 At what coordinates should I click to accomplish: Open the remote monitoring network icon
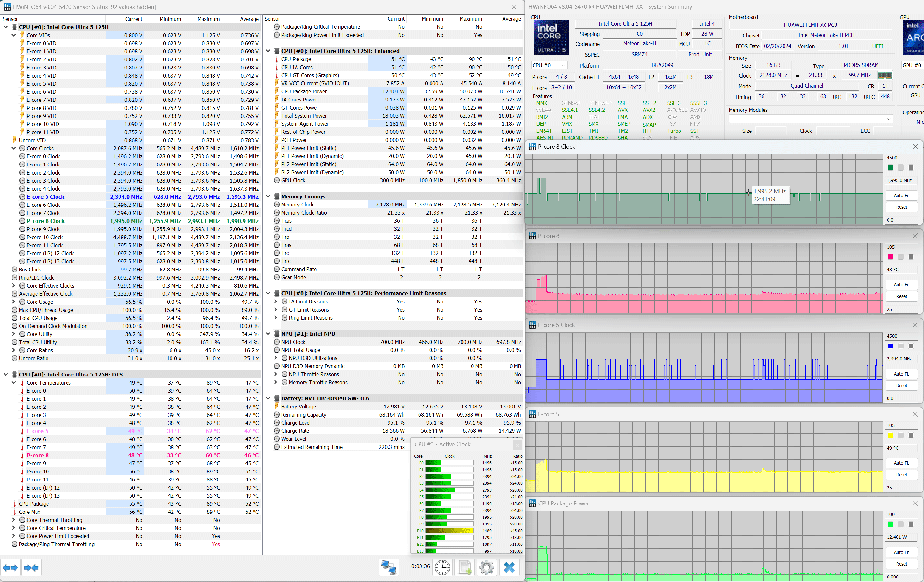point(388,567)
